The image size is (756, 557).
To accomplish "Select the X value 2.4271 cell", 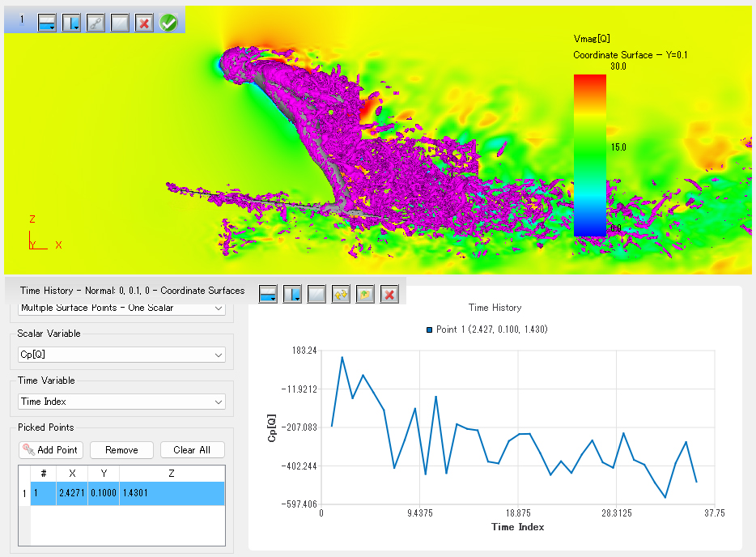I will (x=72, y=493).
